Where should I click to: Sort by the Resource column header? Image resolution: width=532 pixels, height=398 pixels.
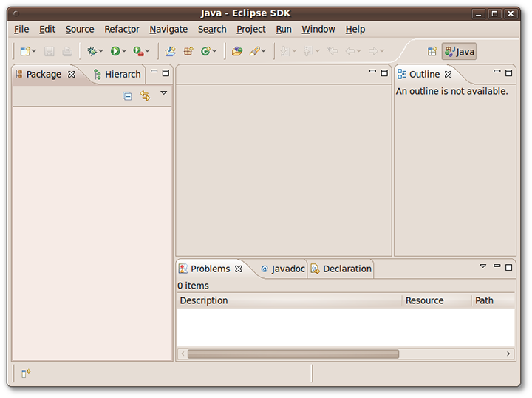pos(437,300)
